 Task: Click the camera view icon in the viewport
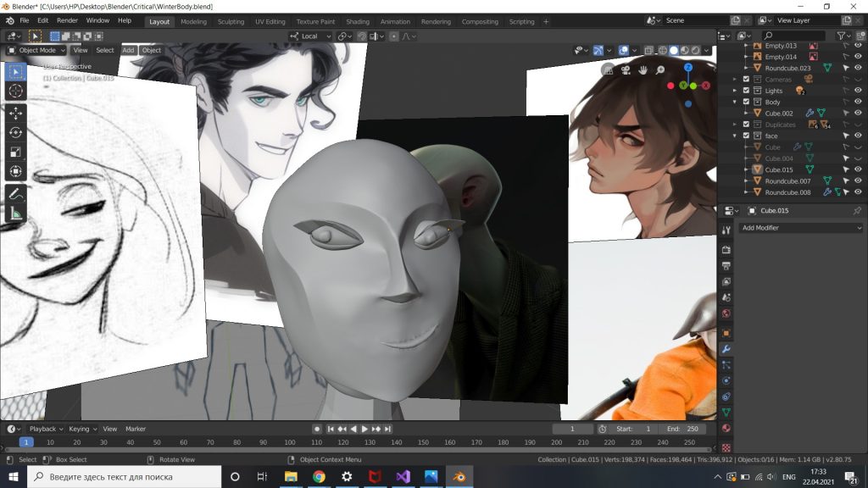tap(626, 70)
